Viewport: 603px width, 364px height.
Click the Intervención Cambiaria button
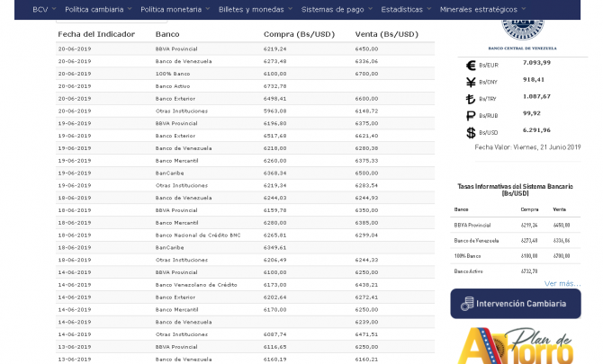pyautogui.click(x=516, y=304)
